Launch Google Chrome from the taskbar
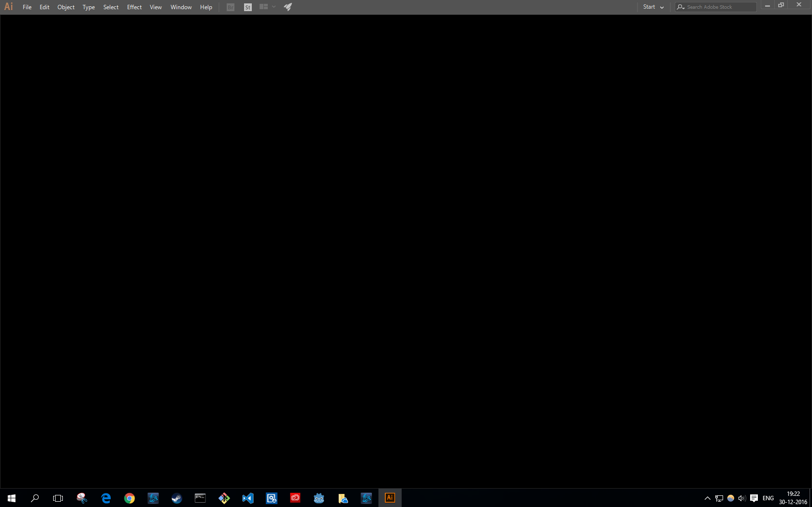The height and width of the screenshot is (507, 812). pos(129,498)
